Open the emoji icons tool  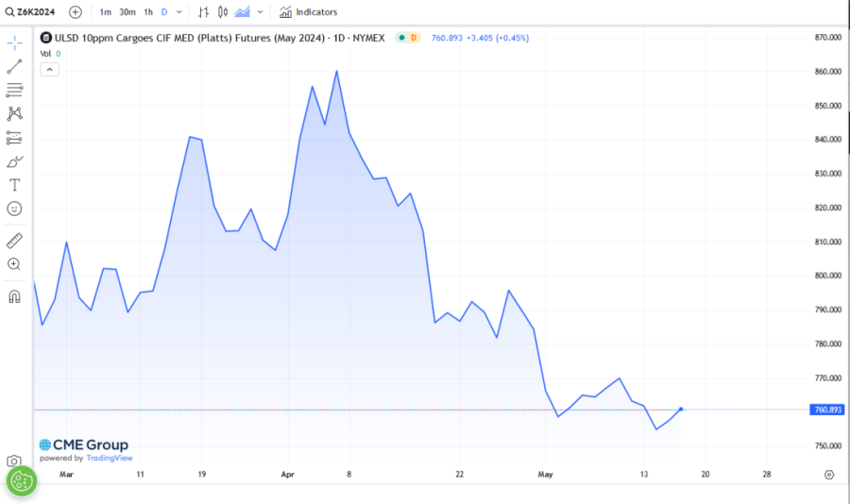coord(14,209)
